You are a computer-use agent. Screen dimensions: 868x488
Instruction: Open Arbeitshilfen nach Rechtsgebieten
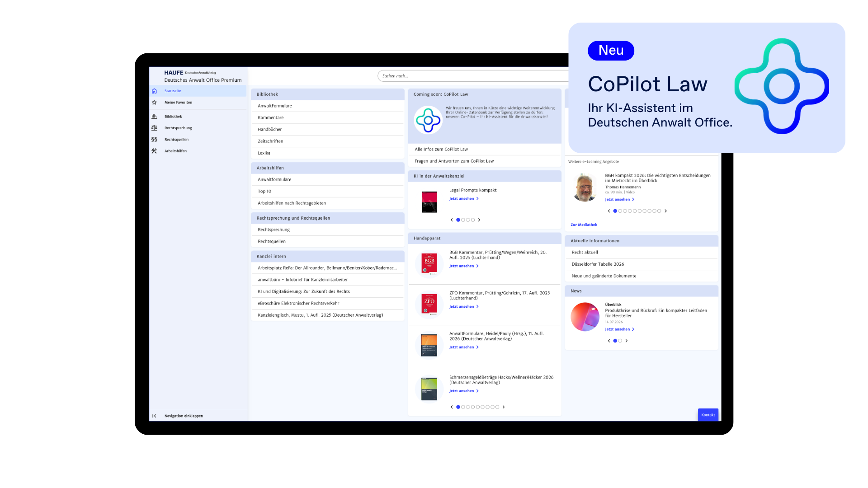click(x=328, y=203)
